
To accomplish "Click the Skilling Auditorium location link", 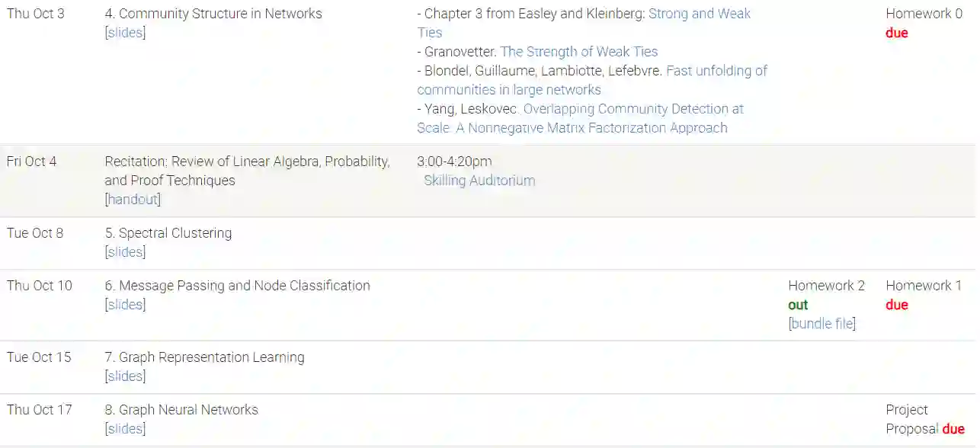I will (479, 181).
